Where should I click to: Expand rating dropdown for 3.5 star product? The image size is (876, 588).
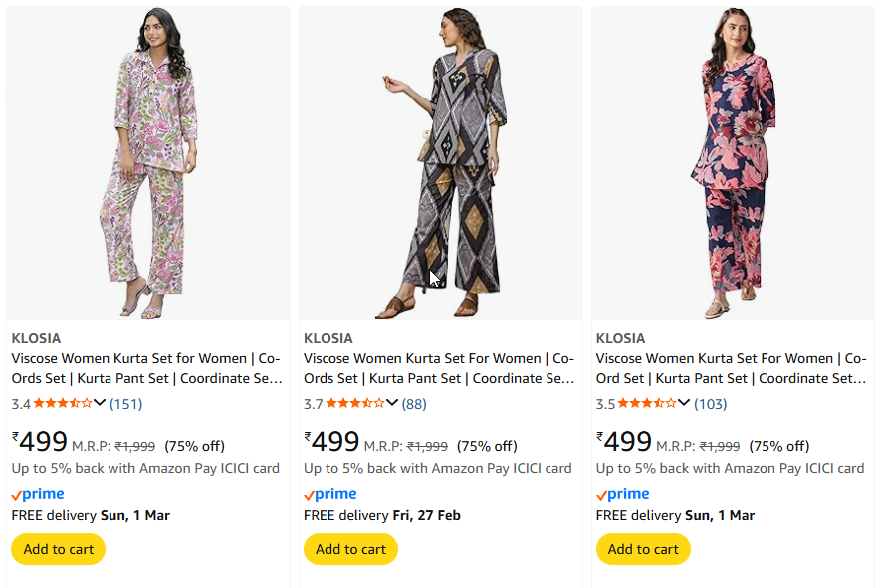(684, 403)
